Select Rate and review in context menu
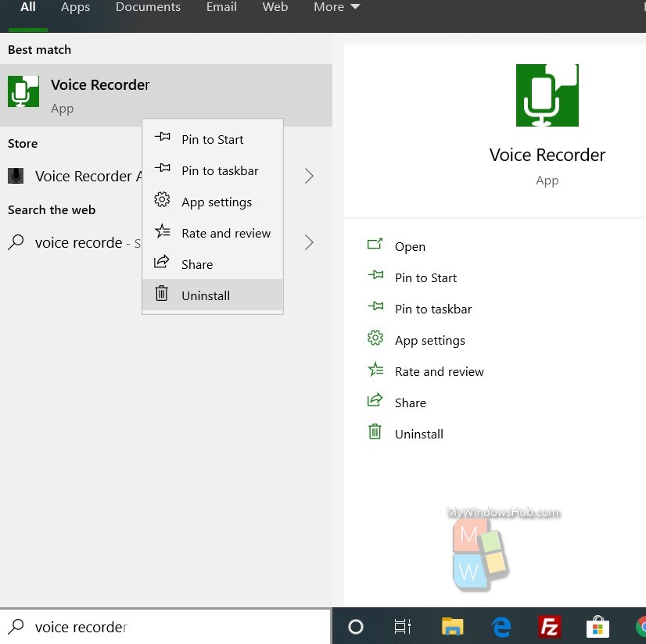The image size is (646, 644). [x=213, y=234]
